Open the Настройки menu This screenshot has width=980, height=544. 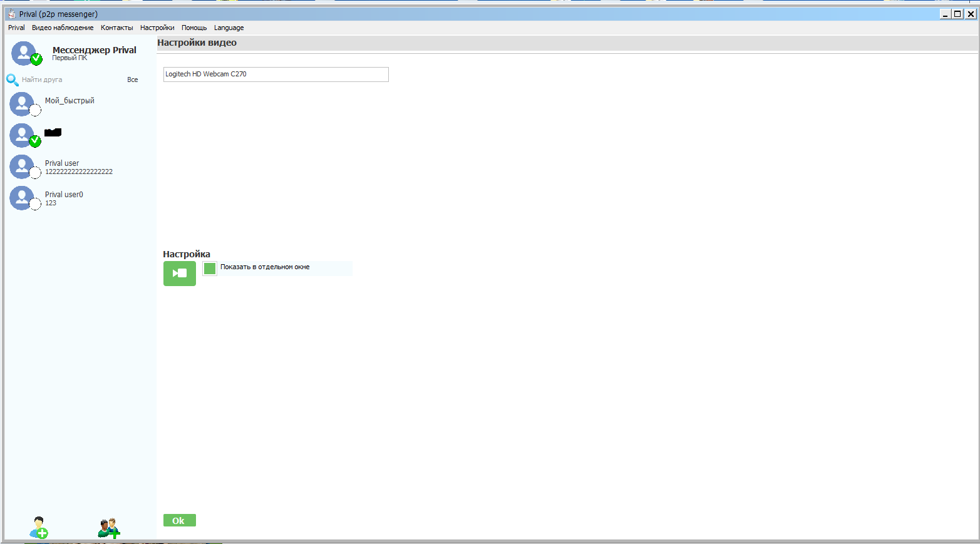157,28
